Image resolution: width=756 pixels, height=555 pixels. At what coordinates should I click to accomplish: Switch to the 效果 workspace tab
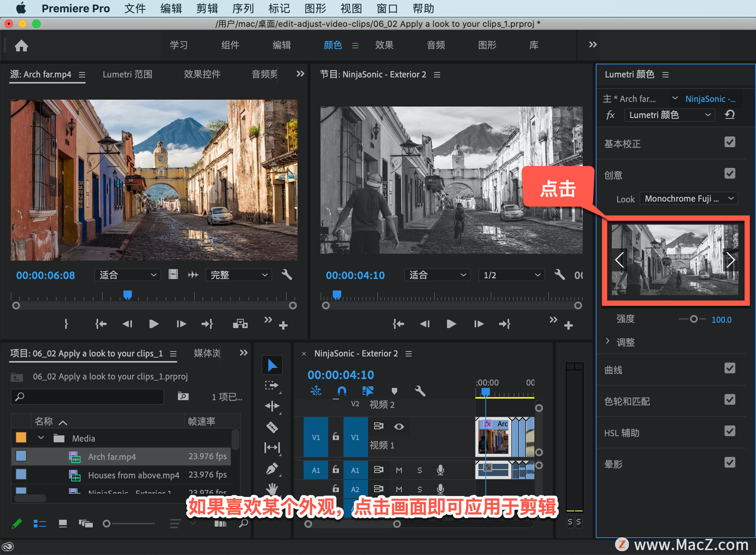pos(384,45)
